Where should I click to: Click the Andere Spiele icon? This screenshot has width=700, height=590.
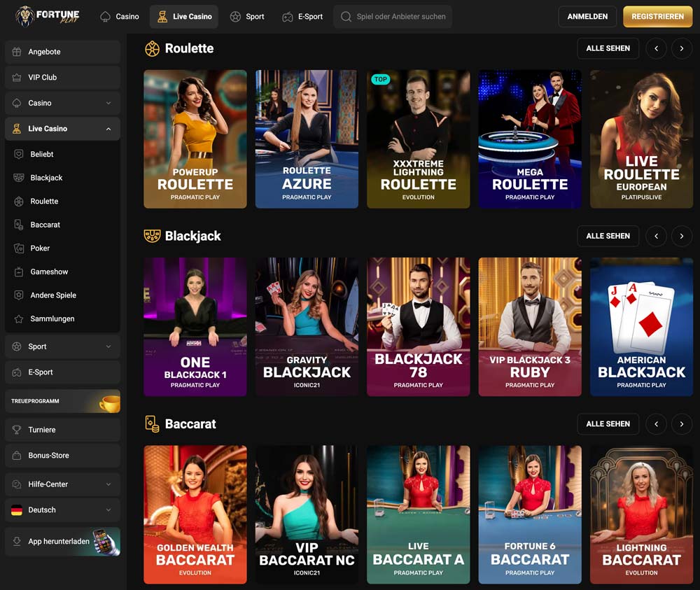pyautogui.click(x=19, y=295)
